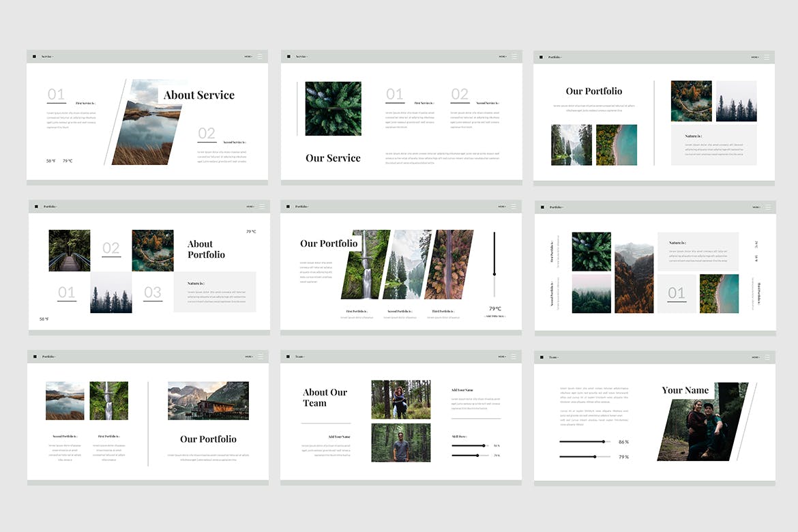Image resolution: width=798 pixels, height=532 pixels.
Task: Click black square icon on About Portfolio slide
Action: (x=37, y=207)
